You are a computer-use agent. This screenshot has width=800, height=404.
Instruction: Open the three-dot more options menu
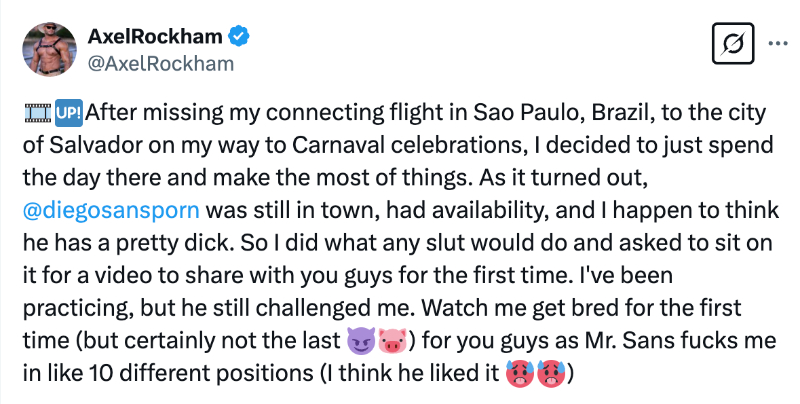(x=777, y=45)
